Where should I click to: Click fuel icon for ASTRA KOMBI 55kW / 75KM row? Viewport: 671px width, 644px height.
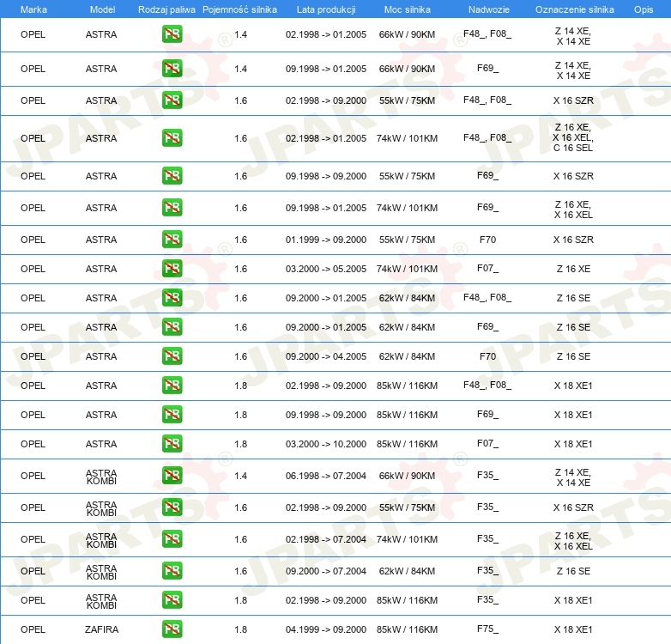172,507
